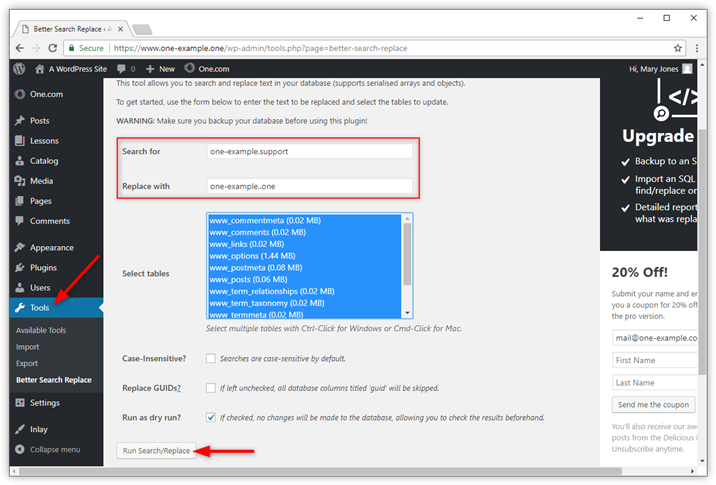
Task: Select www_term_taxonomy table
Action: [x=305, y=303]
